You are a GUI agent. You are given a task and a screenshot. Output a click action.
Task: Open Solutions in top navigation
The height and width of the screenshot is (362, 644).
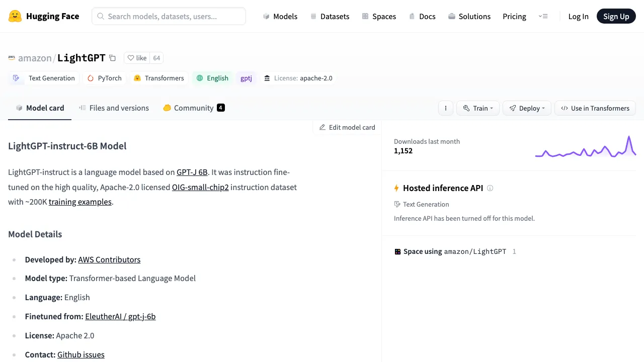point(469,16)
